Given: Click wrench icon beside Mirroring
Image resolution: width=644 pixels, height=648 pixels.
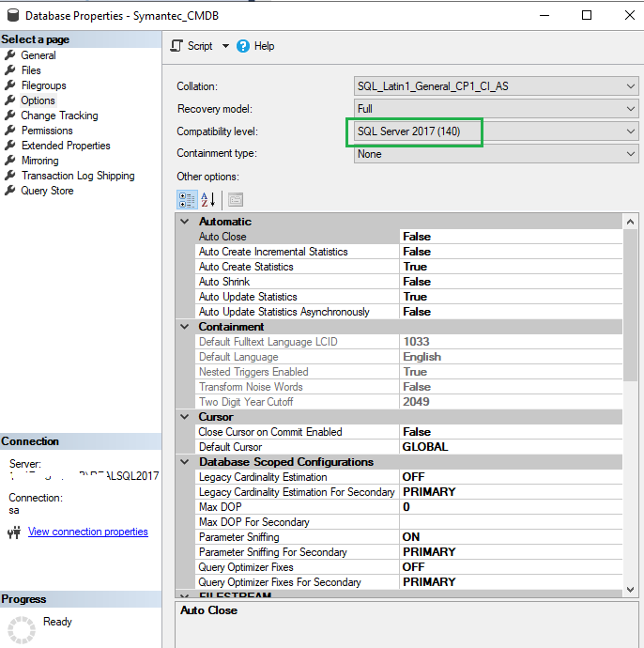Looking at the screenshot, I should tap(10, 161).
